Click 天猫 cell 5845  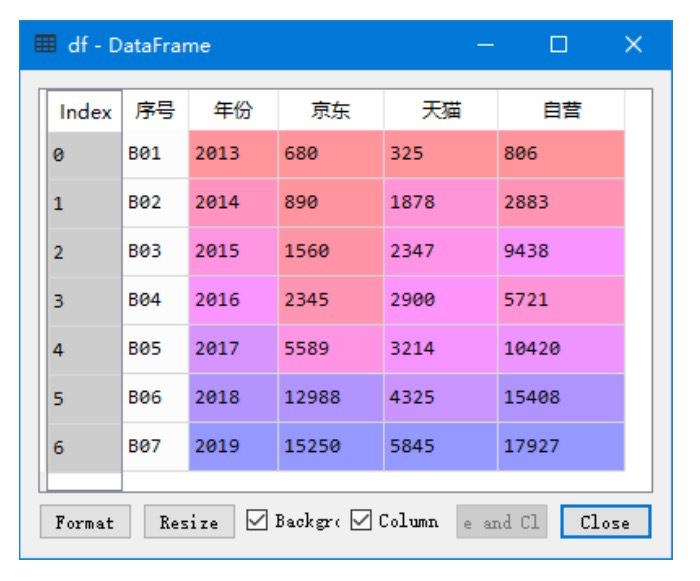click(x=441, y=446)
